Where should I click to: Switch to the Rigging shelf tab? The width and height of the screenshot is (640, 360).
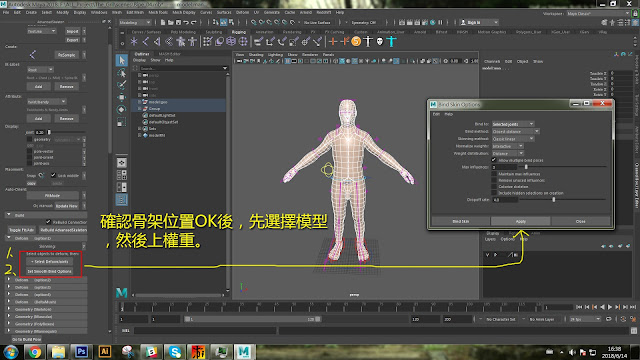point(239,32)
